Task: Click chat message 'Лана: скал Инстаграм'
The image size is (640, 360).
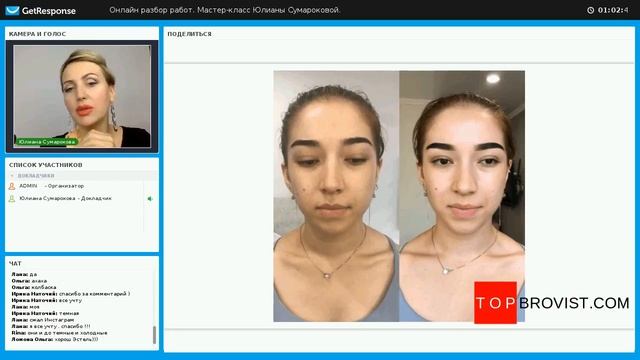Action: tap(42, 320)
